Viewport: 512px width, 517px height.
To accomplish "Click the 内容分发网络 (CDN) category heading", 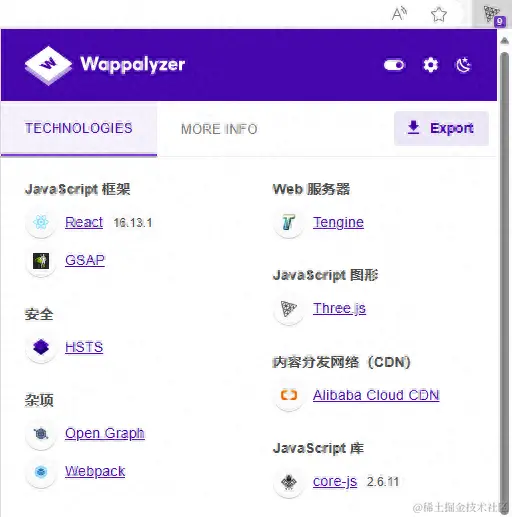I will 342,362.
